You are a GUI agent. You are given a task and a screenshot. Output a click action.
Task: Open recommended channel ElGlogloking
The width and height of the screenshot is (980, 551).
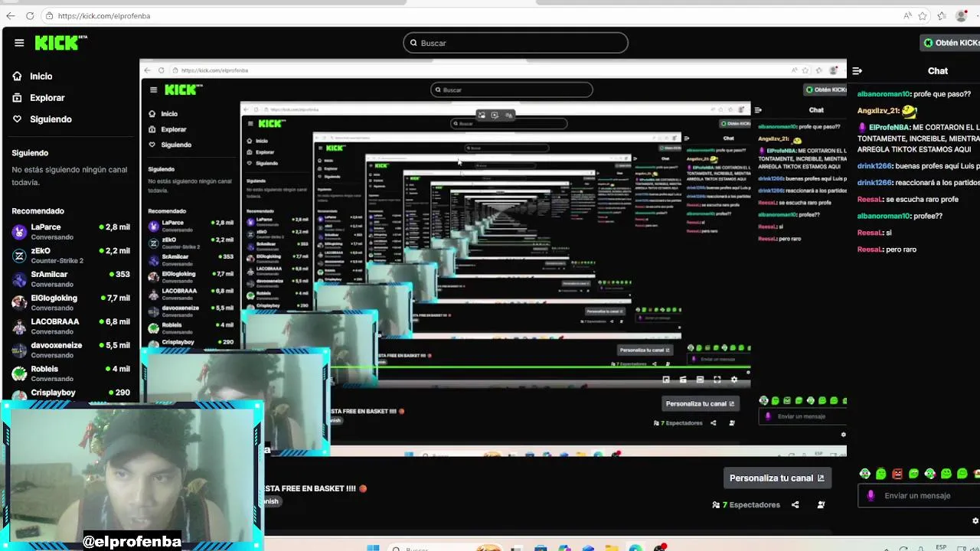pos(70,302)
